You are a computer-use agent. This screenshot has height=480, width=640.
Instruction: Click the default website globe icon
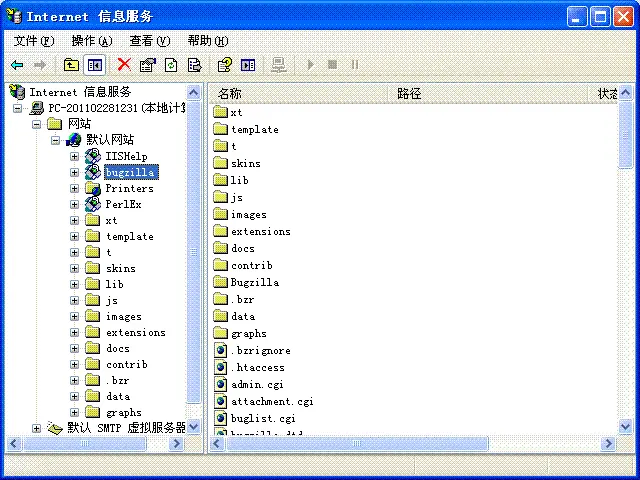(x=74, y=140)
